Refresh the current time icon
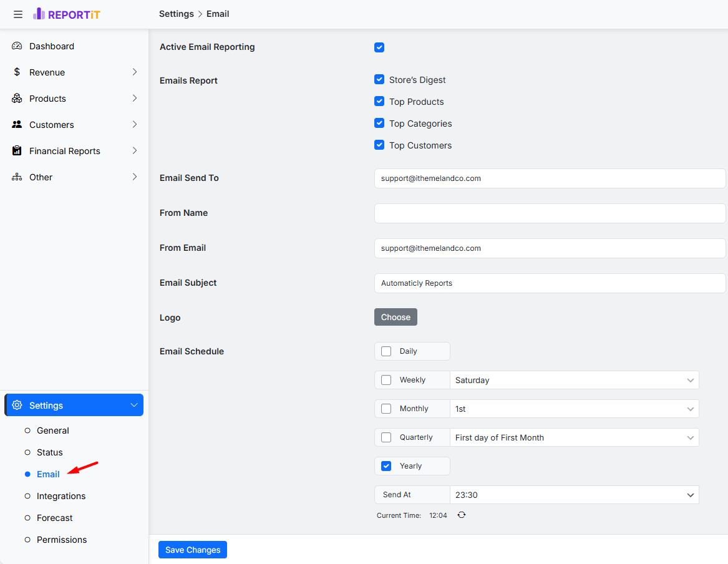This screenshot has height=564, width=728. [461, 515]
